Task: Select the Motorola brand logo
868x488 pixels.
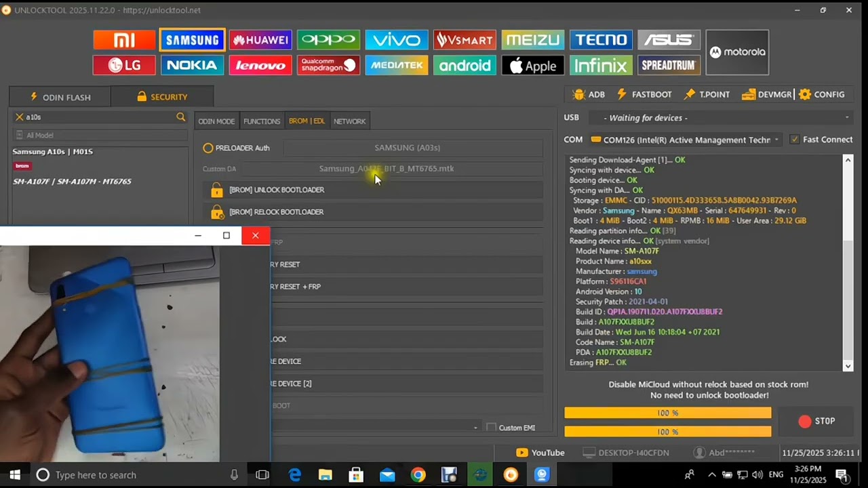Action: 737,52
